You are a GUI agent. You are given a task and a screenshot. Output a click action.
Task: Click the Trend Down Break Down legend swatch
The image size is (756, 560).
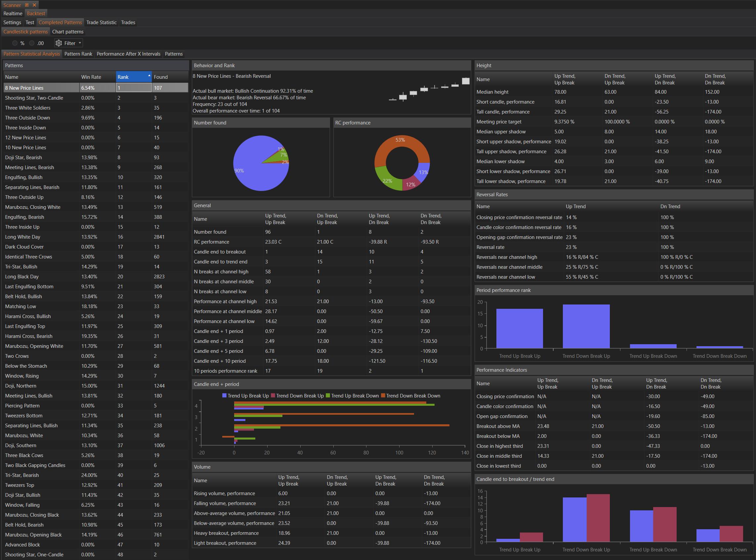[x=383, y=396]
